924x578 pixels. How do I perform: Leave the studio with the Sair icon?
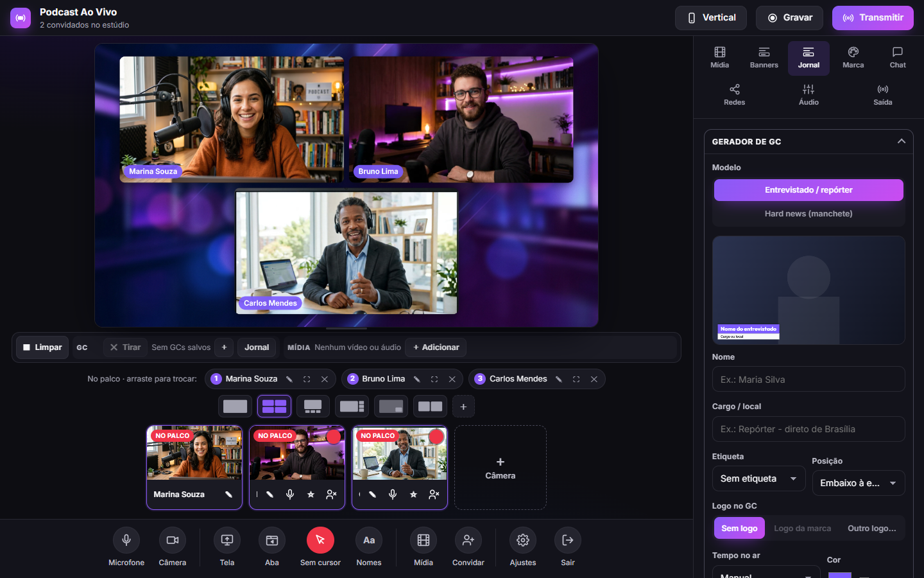(x=568, y=540)
